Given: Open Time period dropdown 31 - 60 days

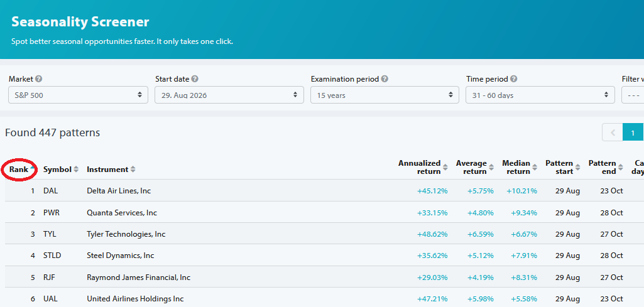Looking at the screenshot, I should 540,95.
